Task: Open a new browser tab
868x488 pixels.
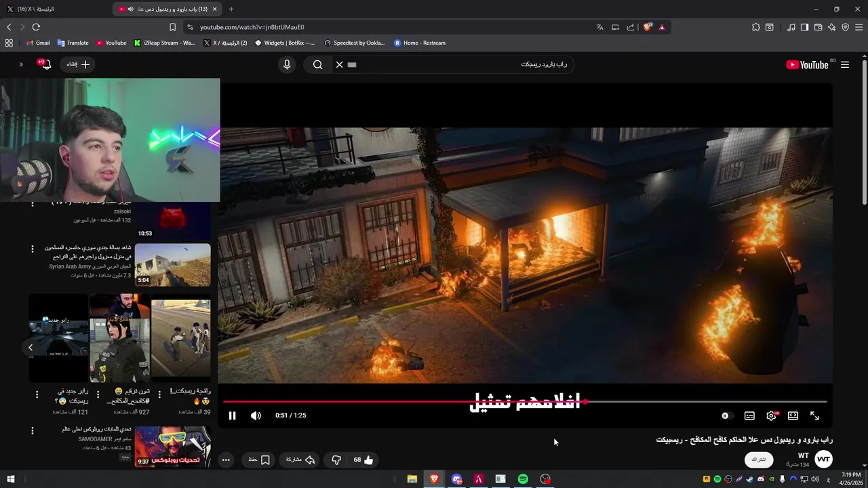Action: (231, 9)
